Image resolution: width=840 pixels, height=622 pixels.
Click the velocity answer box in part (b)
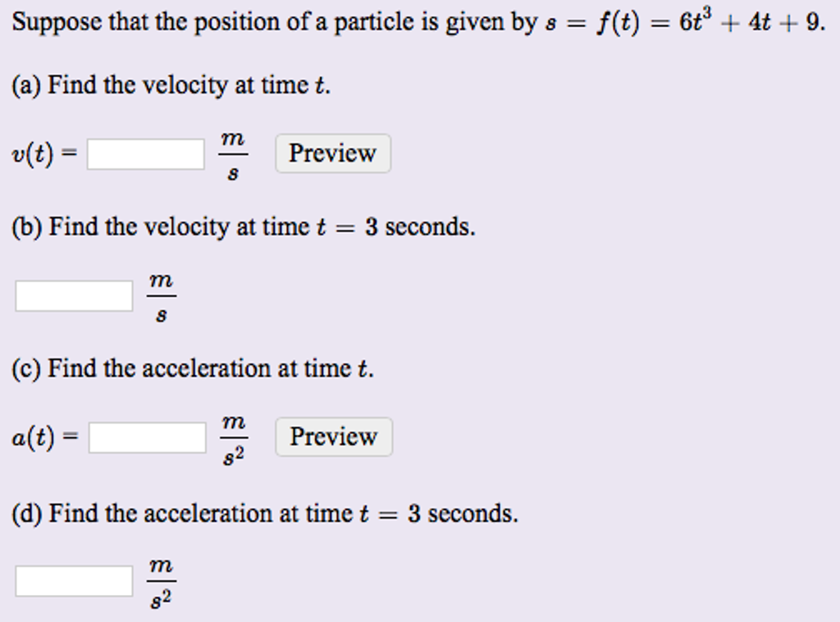tap(73, 295)
